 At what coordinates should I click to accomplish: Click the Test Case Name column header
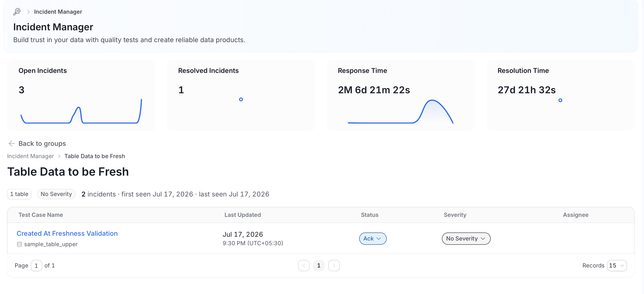(x=41, y=214)
